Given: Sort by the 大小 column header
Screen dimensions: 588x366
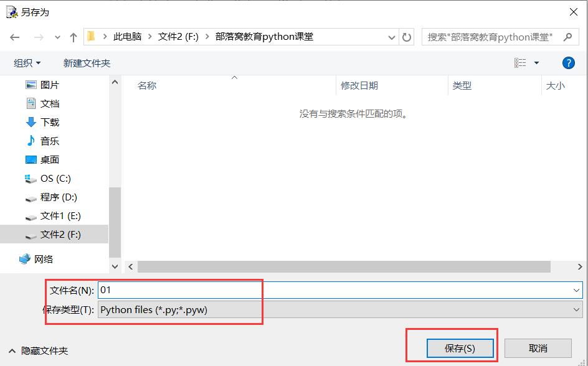Looking at the screenshot, I should [x=556, y=85].
